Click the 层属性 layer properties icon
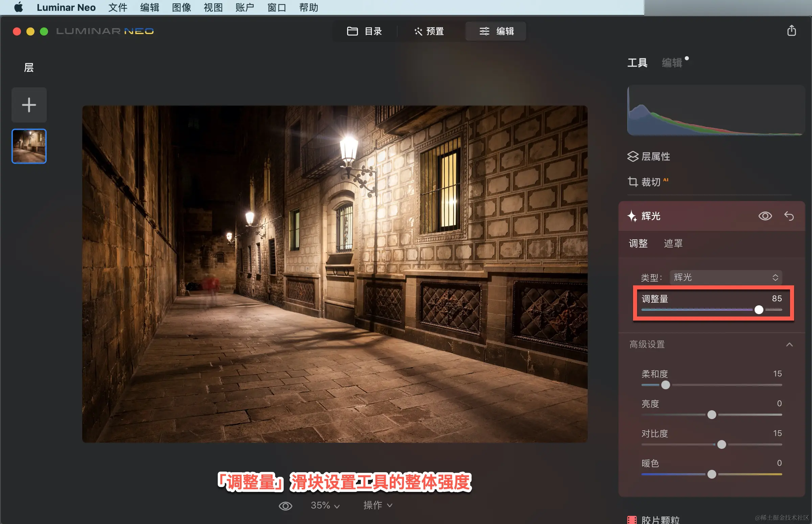Viewport: 812px width, 524px height. [632, 156]
